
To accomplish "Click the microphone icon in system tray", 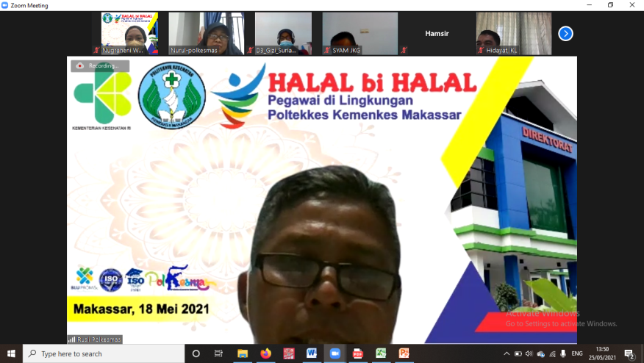I will (x=563, y=353).
